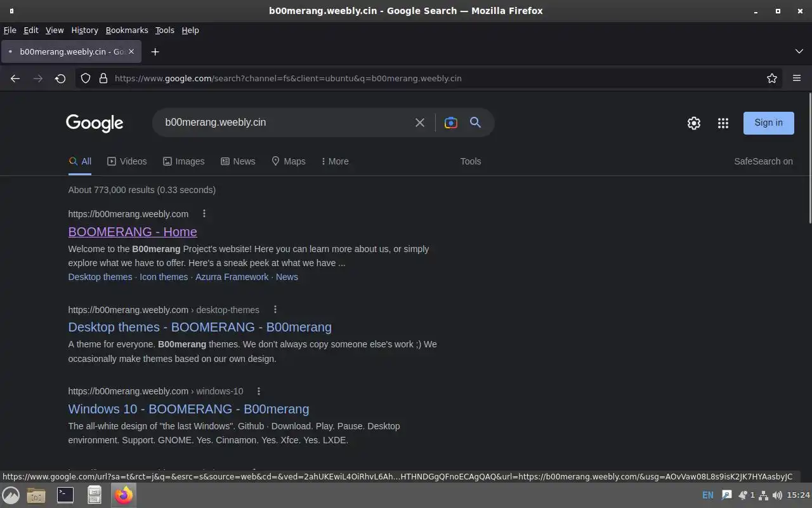This screenshot has height=508, width=812.
Task: Open notifications icon showing 1
Action: (x=746, y=495)
